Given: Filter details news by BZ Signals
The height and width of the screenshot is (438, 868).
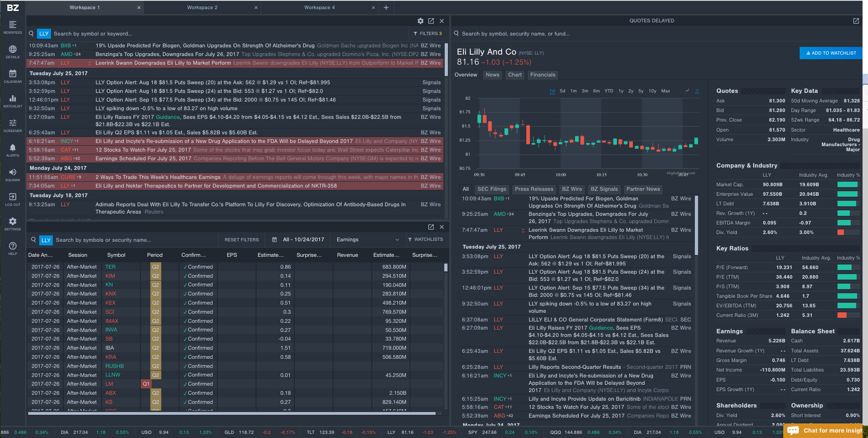Looking at the screenshot, I should 604,189.
